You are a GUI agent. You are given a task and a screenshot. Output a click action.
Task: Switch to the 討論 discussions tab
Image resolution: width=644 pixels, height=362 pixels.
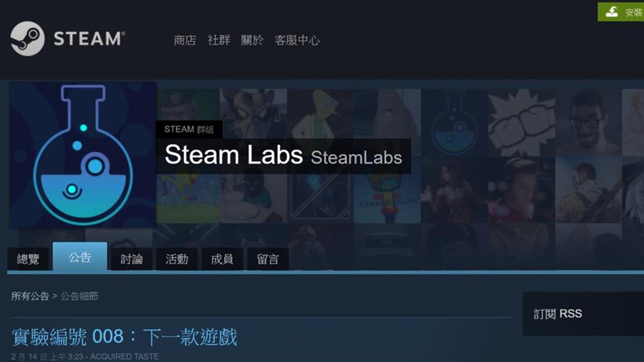pos(131,260)
